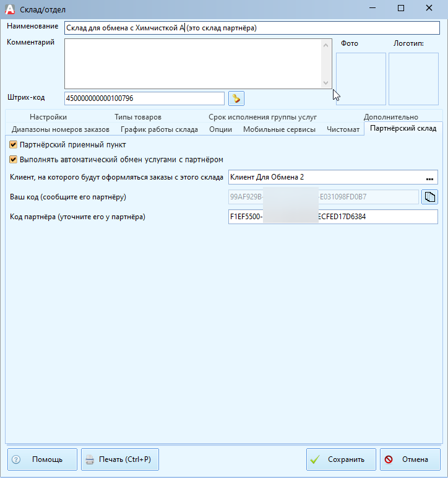Select the Чистомат tab
The image size is (448, 478).
click(x=343, y=129)
